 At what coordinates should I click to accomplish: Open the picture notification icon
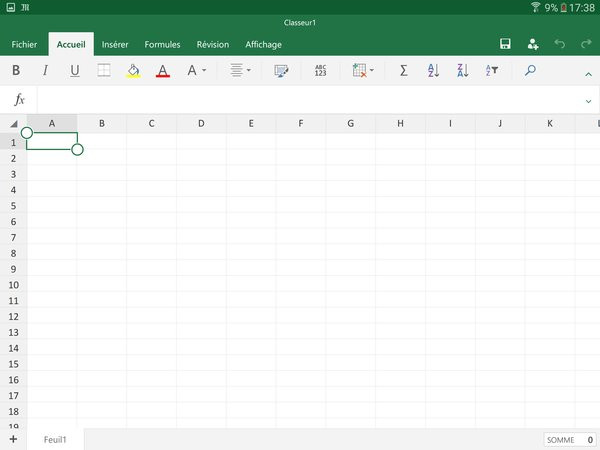point(11,7)
